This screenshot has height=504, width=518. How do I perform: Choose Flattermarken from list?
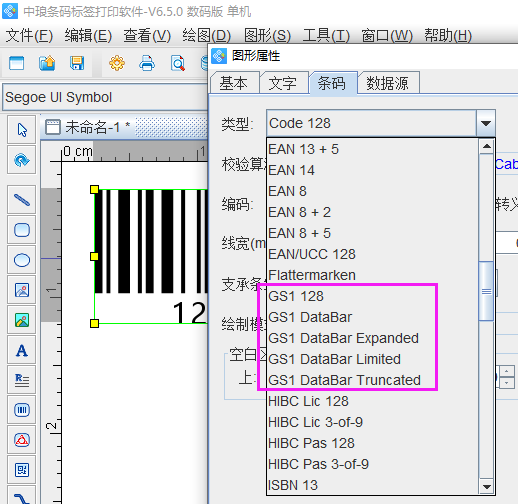click(373, 275)
